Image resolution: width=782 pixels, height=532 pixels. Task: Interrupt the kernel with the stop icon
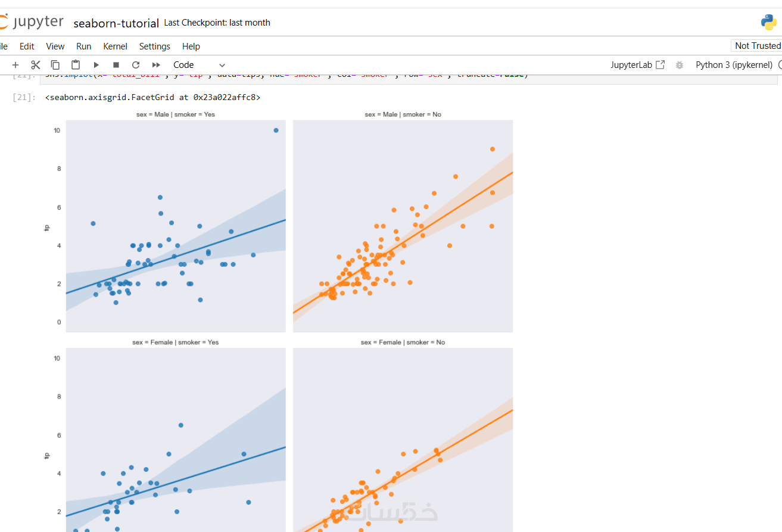pos(116,65)
